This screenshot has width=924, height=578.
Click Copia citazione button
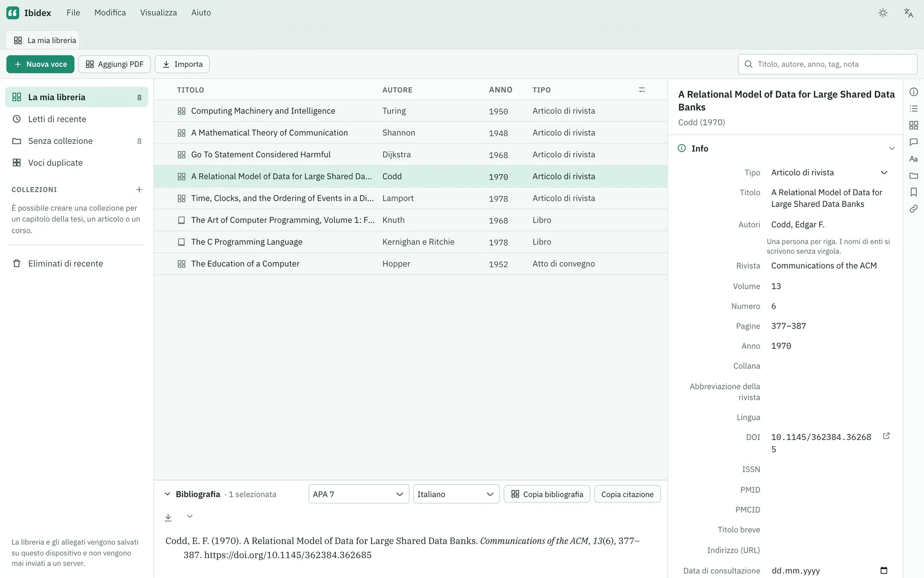(627, 494)
